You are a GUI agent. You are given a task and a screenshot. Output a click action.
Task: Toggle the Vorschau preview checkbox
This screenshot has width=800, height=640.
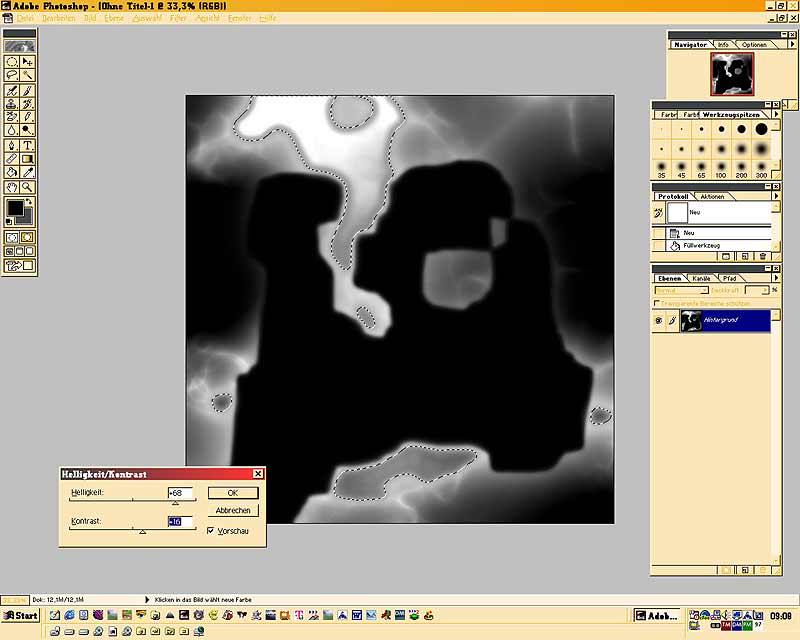(x=210, y=531)
